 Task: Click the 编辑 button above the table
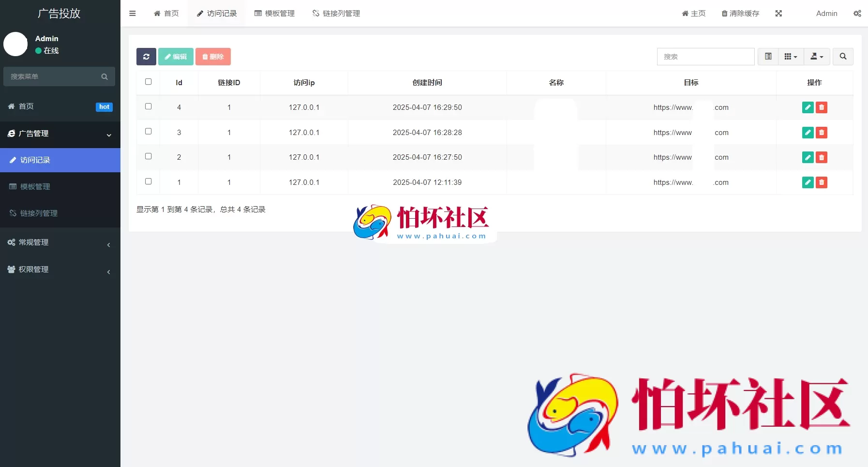[x=175, y=57]
